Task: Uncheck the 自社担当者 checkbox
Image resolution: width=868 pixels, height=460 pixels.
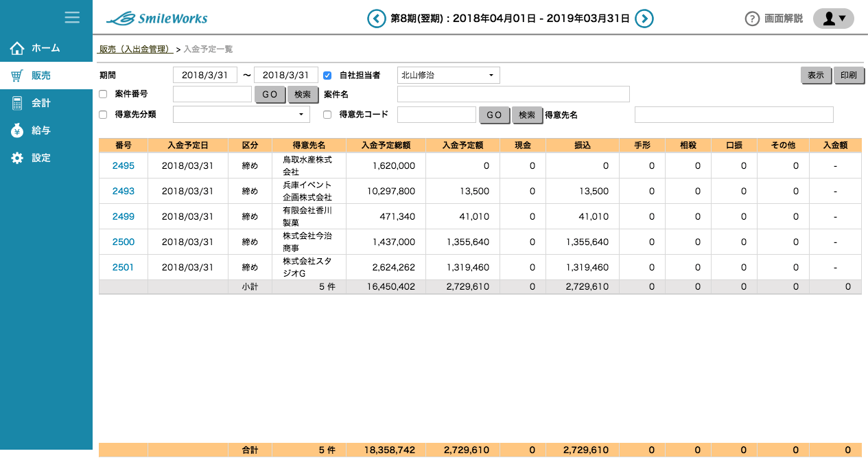Action: coord(327,76)
